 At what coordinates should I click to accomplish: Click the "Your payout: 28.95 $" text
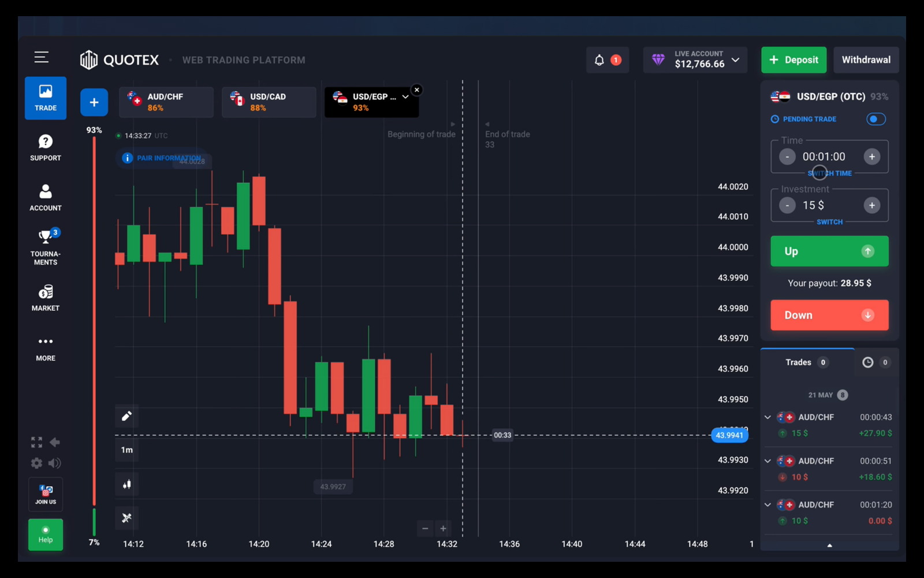[x=830, y=283]
